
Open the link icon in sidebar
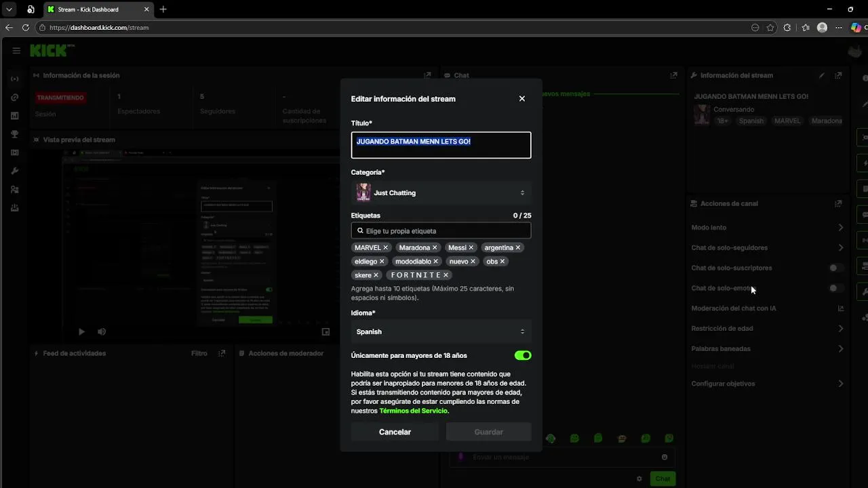click(15, 98)
